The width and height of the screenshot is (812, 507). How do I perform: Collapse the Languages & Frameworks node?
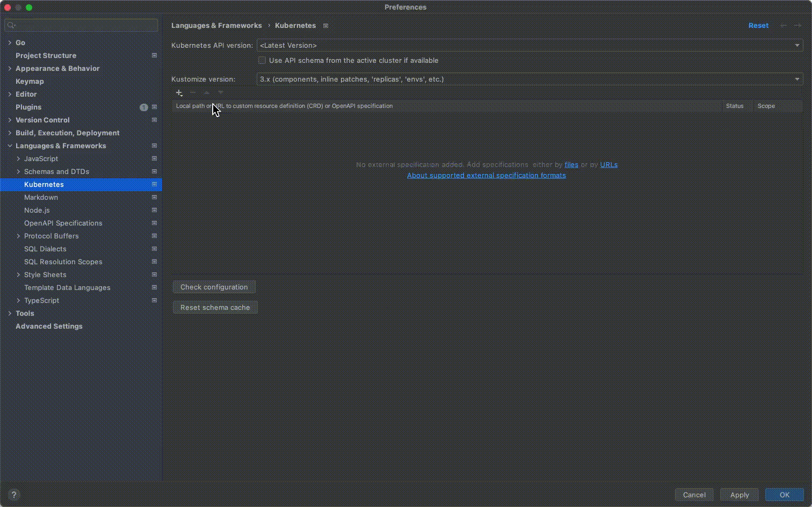click(10, 146)
